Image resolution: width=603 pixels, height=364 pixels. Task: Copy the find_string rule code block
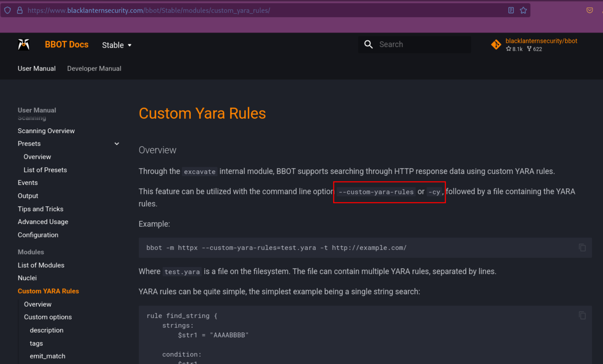pyautogui.click(x=582, y=315)
